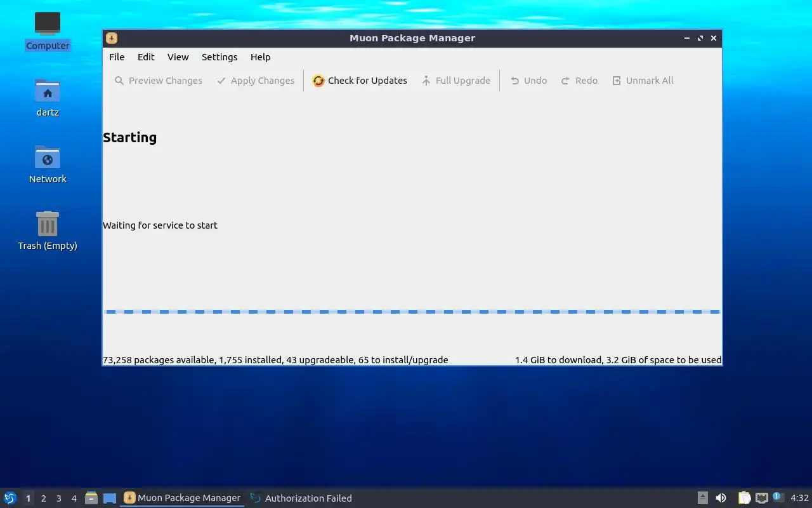Open the volume control tray icon
The width and height of the screenshot is (812, 508).
coord(721,498)
